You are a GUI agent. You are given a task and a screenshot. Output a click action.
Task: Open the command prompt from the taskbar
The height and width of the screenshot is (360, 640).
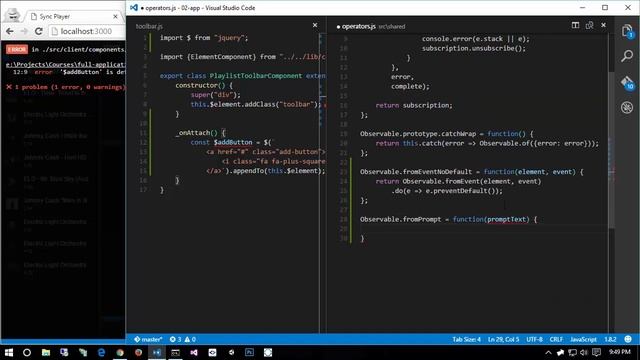click(x=176, y=352)
